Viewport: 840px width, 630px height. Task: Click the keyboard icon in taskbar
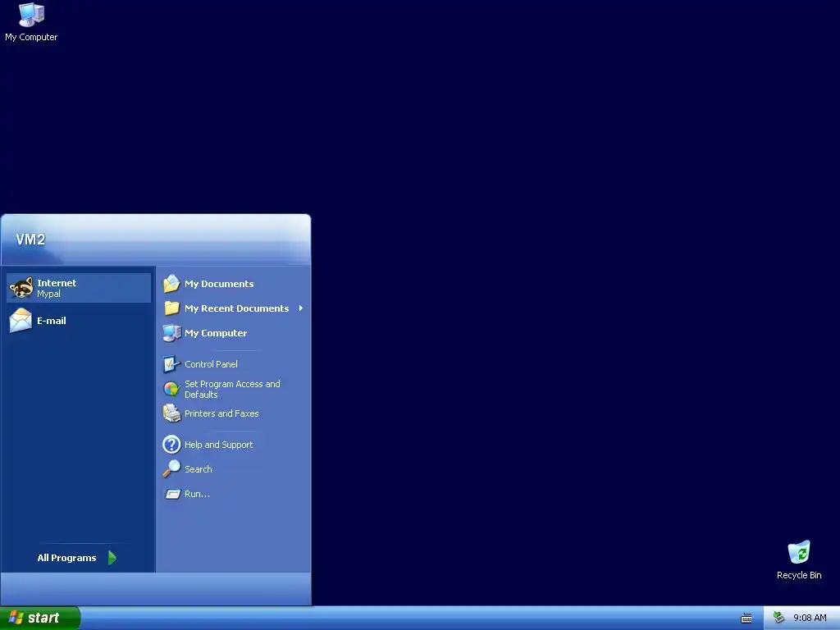tap(746, 619)
